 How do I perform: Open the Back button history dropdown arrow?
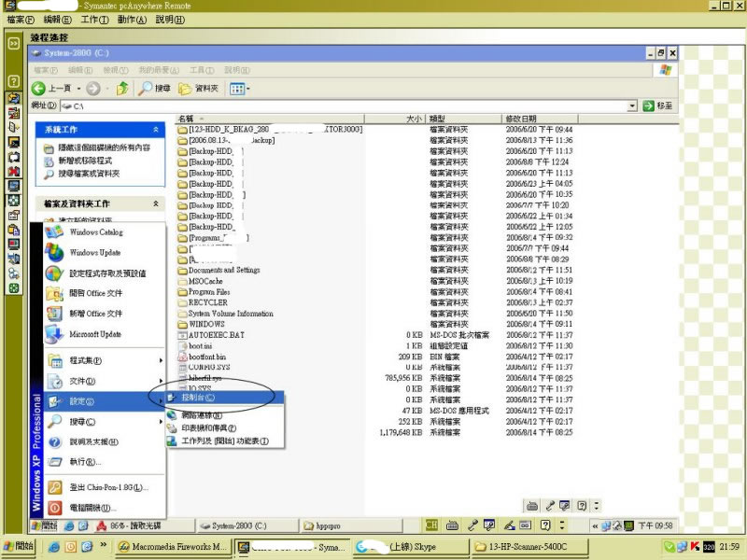coord(78,89)
